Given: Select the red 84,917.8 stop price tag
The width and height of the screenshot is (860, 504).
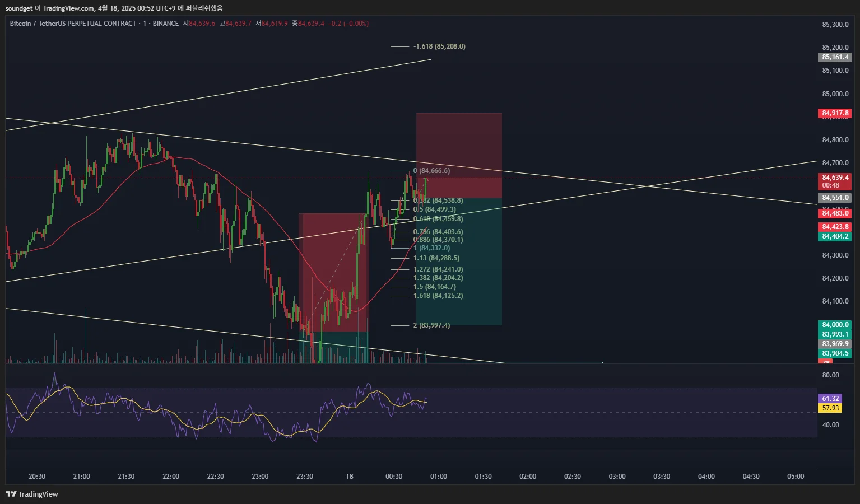Looking at the screenshot, I should click(x=835, y=113).
